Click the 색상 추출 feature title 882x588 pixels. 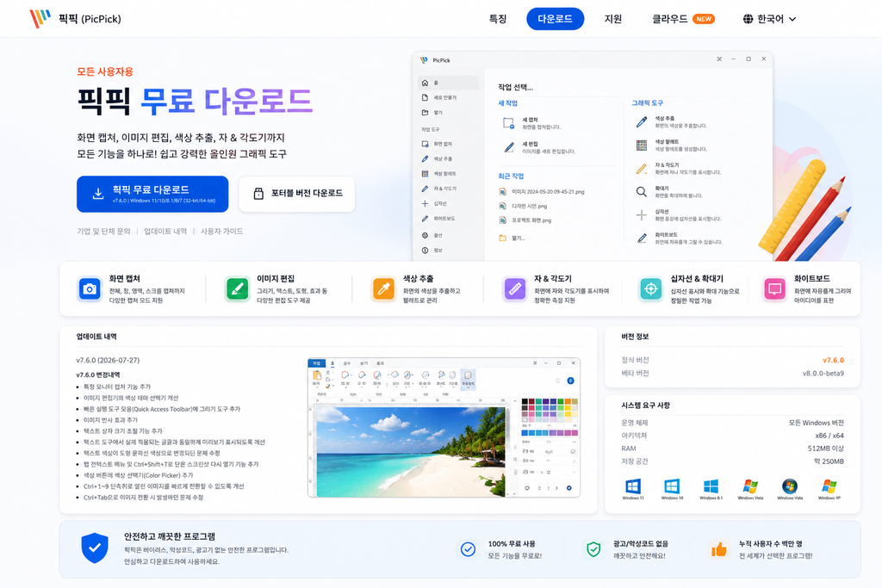click(x=418, y=278)
